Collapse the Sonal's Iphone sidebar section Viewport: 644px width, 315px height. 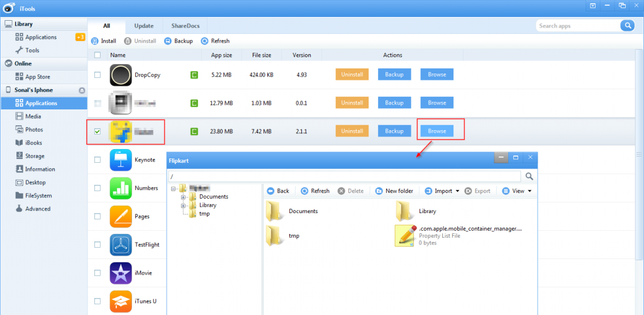tap(82, 91)
